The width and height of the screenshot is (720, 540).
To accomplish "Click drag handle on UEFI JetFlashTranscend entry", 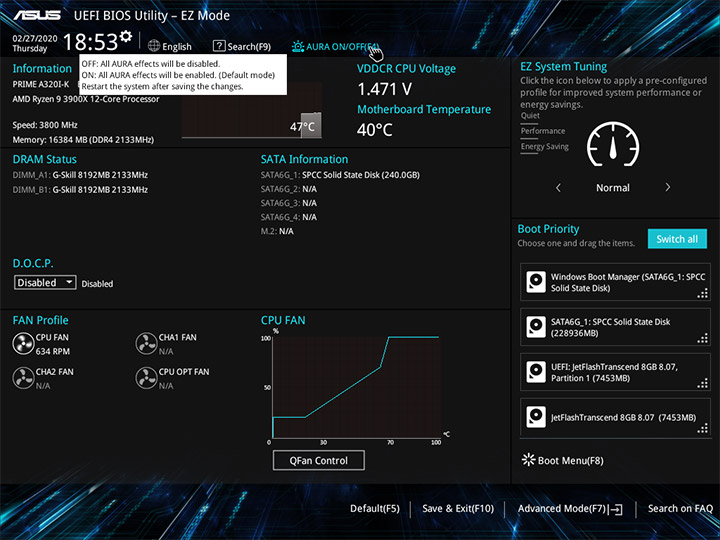I will (x=703, y=383).
